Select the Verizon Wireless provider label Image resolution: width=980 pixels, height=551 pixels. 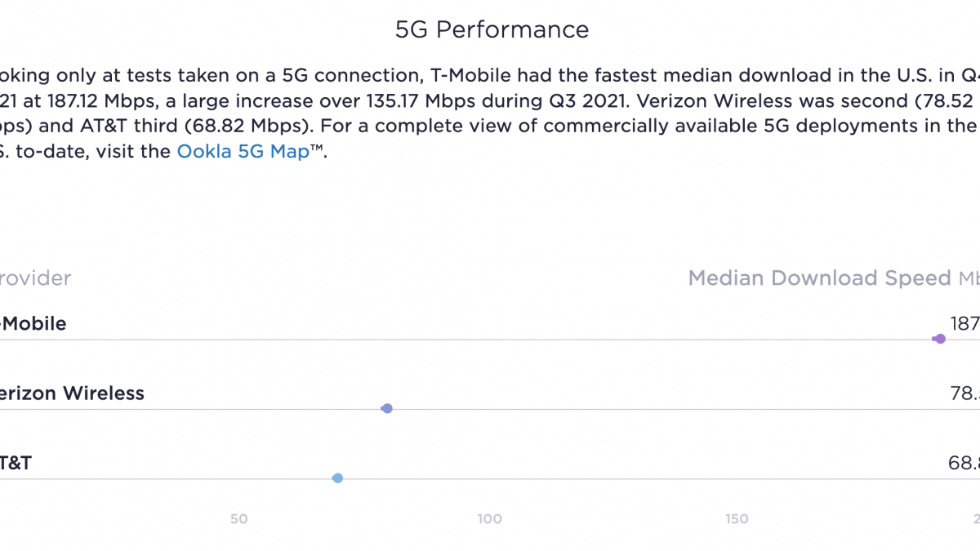pos(72,393)
